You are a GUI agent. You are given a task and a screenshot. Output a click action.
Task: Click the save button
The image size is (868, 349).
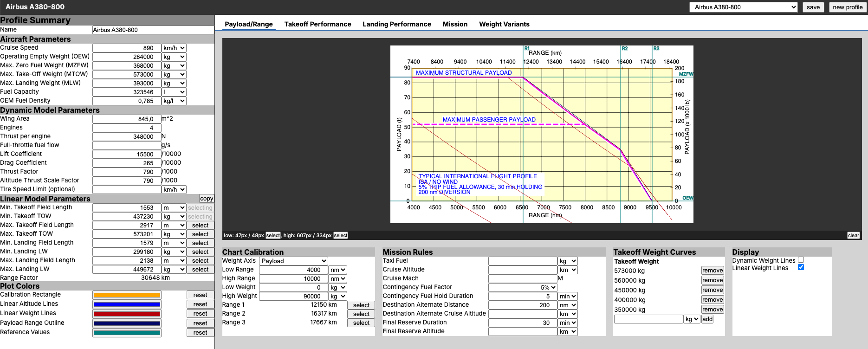coord(813,7)
